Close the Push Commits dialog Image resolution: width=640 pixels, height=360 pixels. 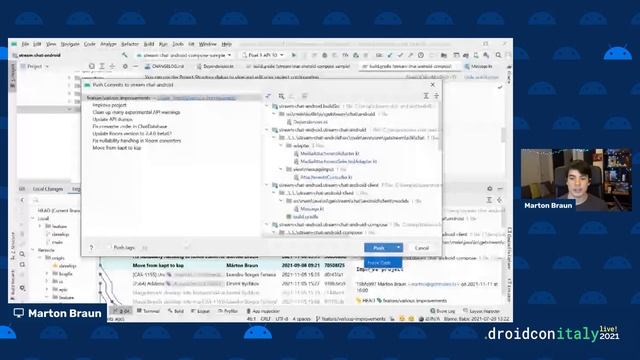[x=433, y=84]
